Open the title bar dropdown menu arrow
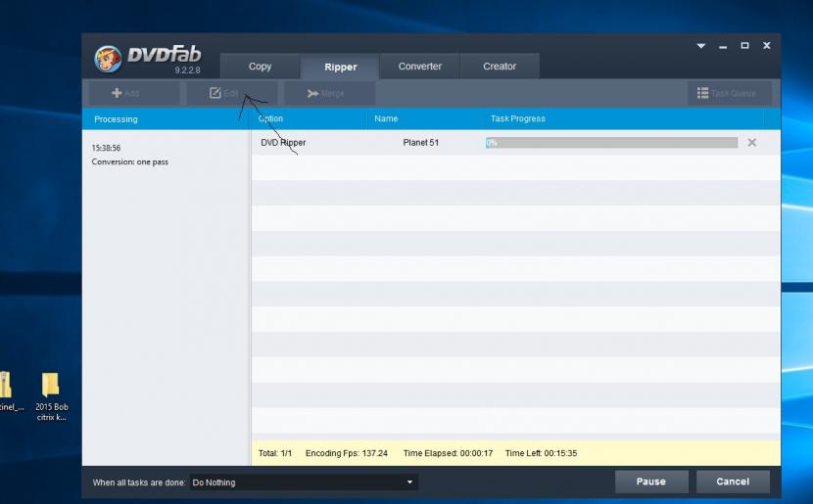813x504 pixels. coord(701,46)
